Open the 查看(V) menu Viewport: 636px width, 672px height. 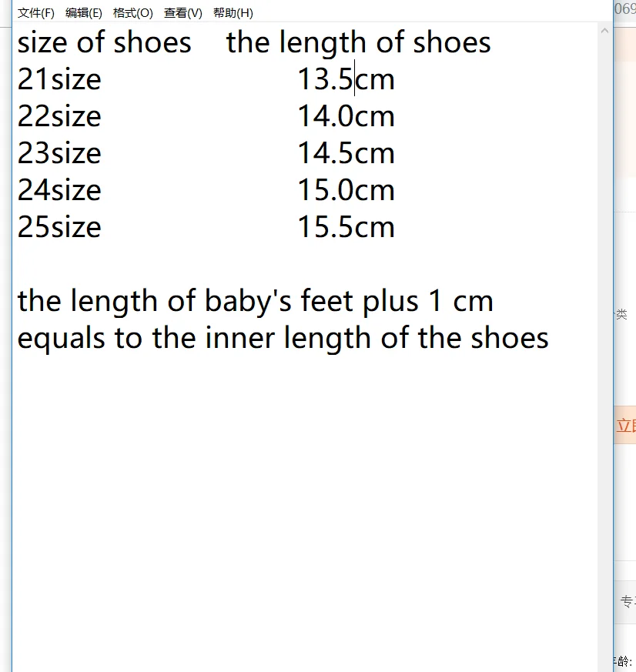183,13
